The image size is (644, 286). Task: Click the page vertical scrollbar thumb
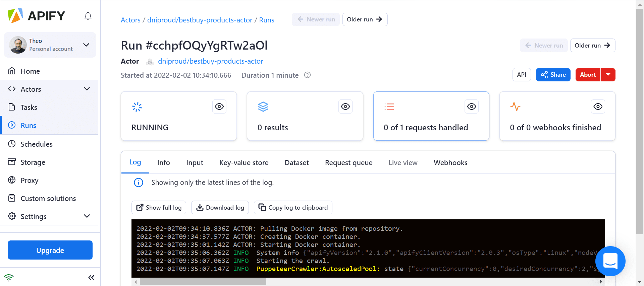[640, 122]
